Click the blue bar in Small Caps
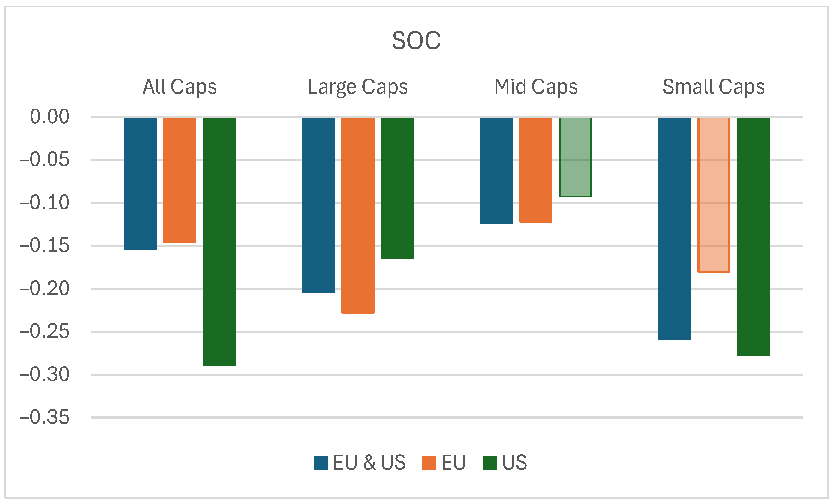The image size is (834, 504). [x=674, y=229]
